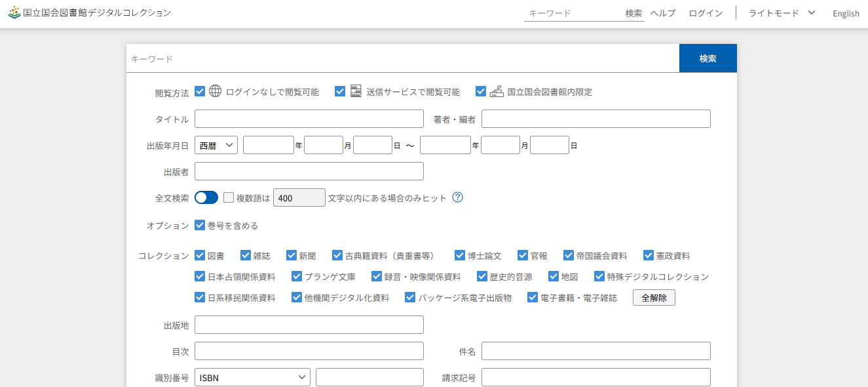Click the 全解除 button

click(x=654, y=297)
